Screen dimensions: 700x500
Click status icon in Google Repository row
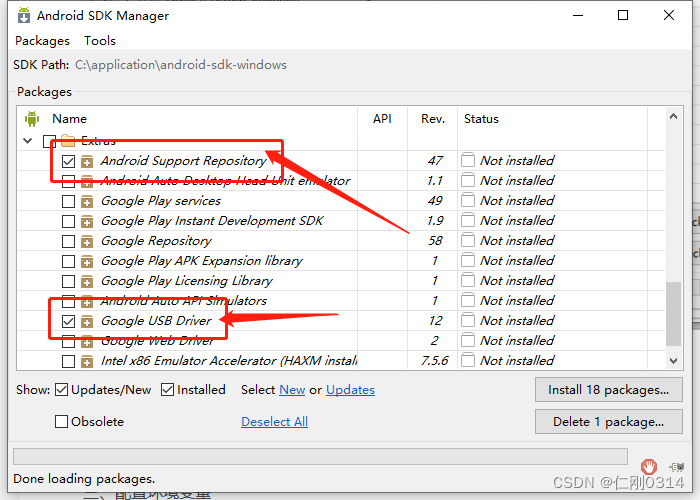[x=468, y=240]
